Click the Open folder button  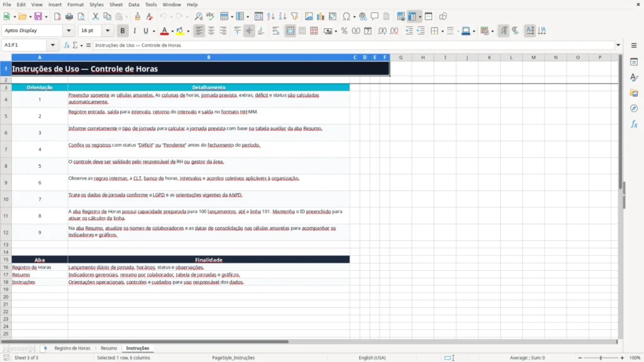(x=23, y=16)
